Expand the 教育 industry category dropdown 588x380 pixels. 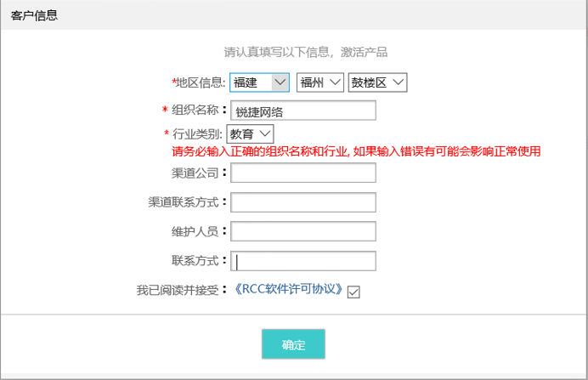tap(250, 134)
